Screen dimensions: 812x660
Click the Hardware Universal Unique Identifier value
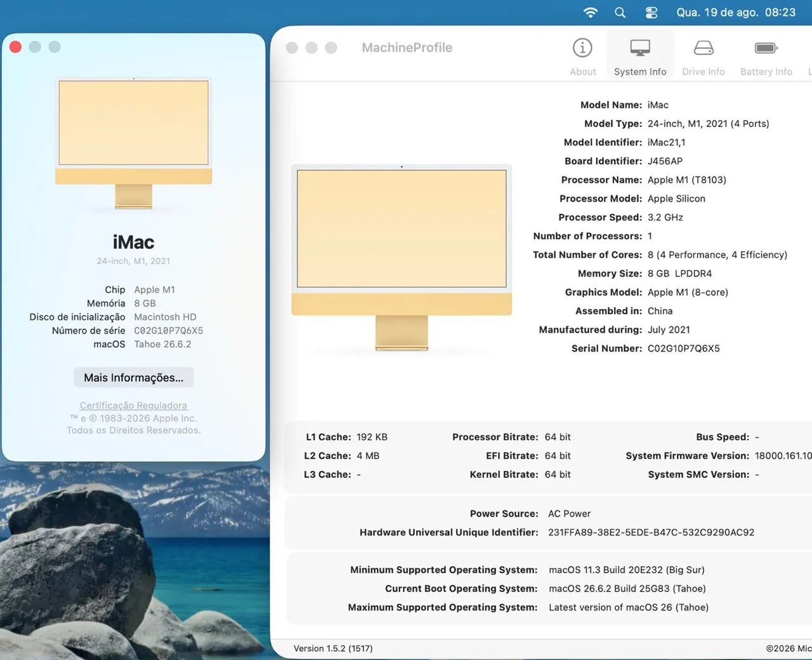[651, 532]
